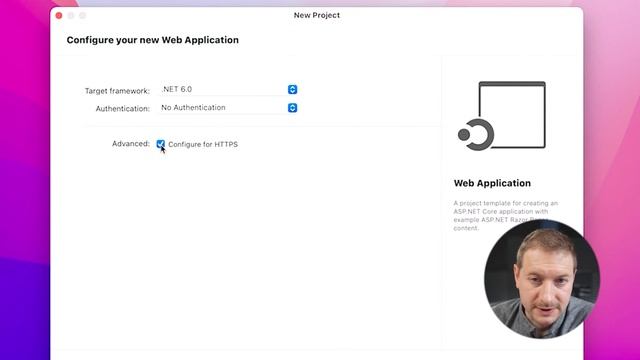The height and width of the screenshot is (360, 640).
Task: Toggle the Configure for HTTPS checkbox
Action: tap(160, 144)
